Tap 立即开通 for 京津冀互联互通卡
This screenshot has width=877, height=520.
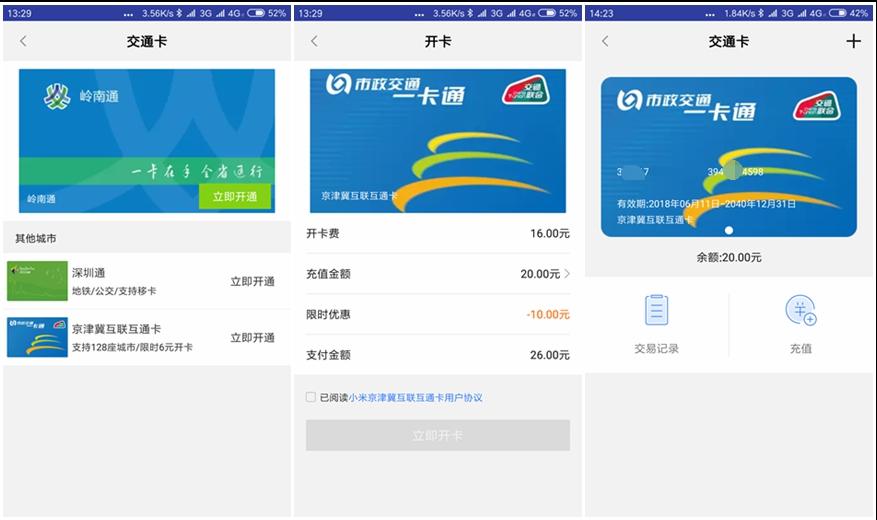click(x=252, y=338)
